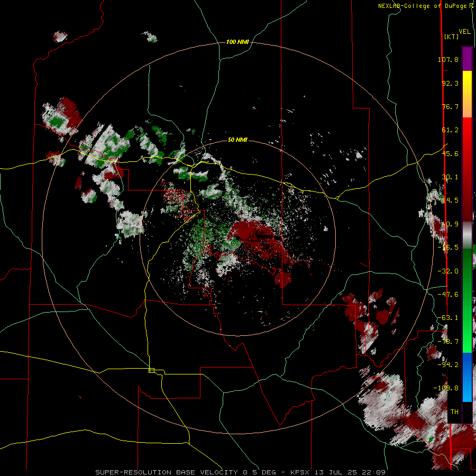Select the 30.1 legend value
The height and width of the screenshot is (476, 476).
pyautogui.click(x=450, y=177)
